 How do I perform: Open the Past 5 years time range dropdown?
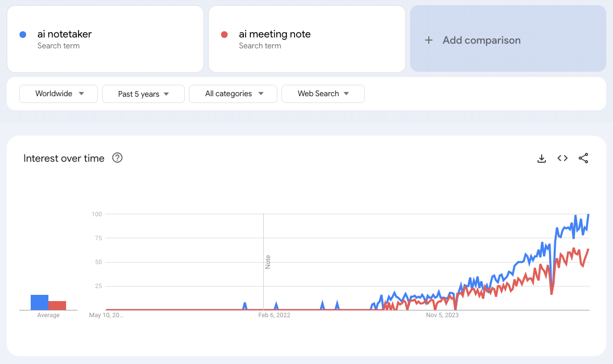click(143, 94)
